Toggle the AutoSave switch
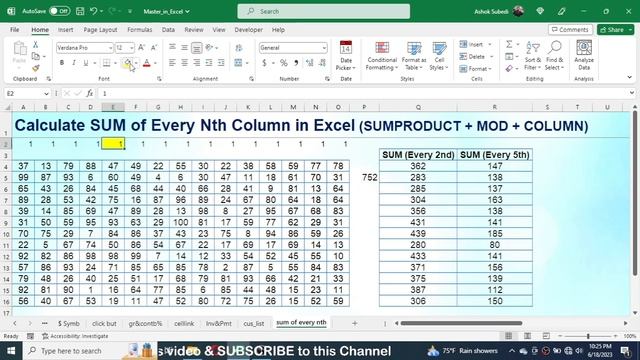Viewport: 640px width, 360px height. click(59, 11)
